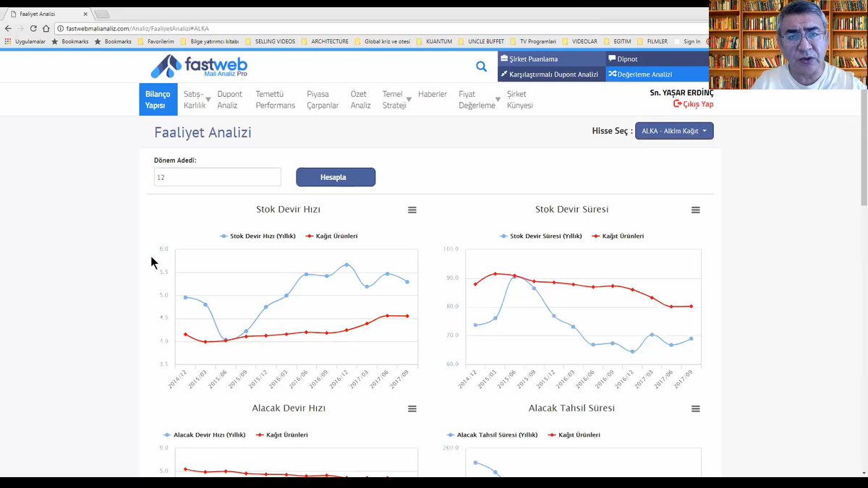
Task: Log out with Çıkış Yap link
Action: pos(693,104)
